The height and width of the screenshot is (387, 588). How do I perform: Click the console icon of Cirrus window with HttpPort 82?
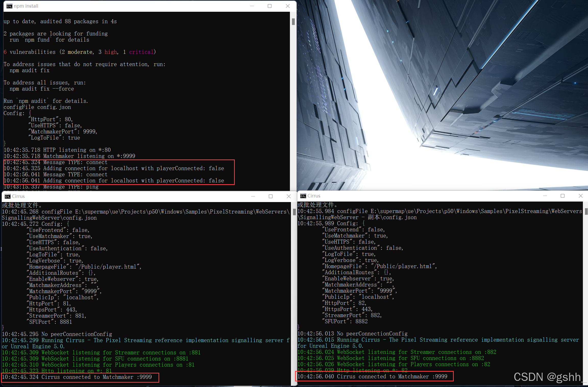(303, 196)
